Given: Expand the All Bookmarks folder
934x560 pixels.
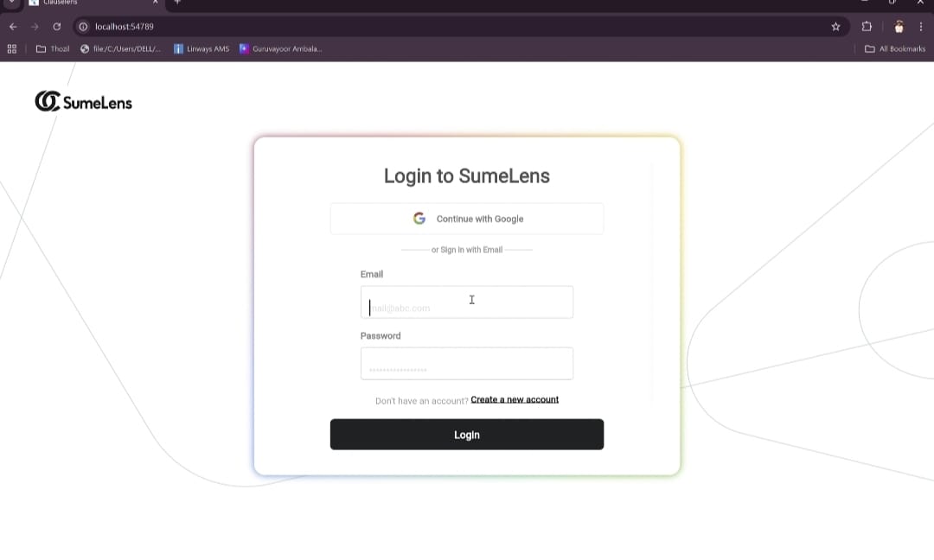Looking at the screenshot, I should [895, 48].
